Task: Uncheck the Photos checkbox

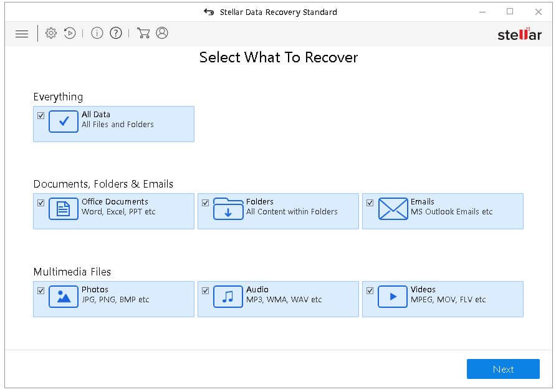Action: [41, 290]
